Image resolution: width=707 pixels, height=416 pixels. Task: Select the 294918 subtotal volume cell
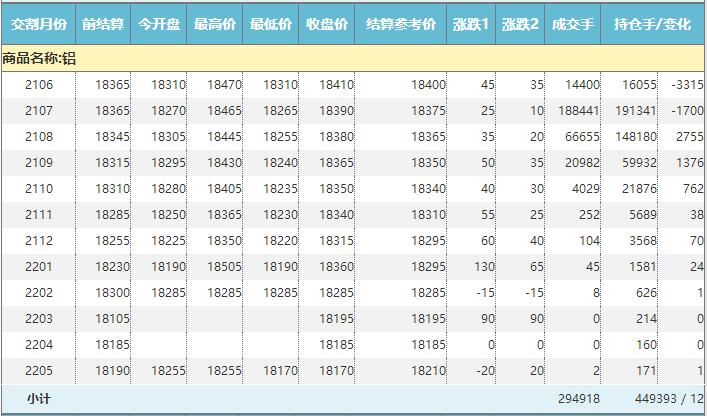point(580,398)
